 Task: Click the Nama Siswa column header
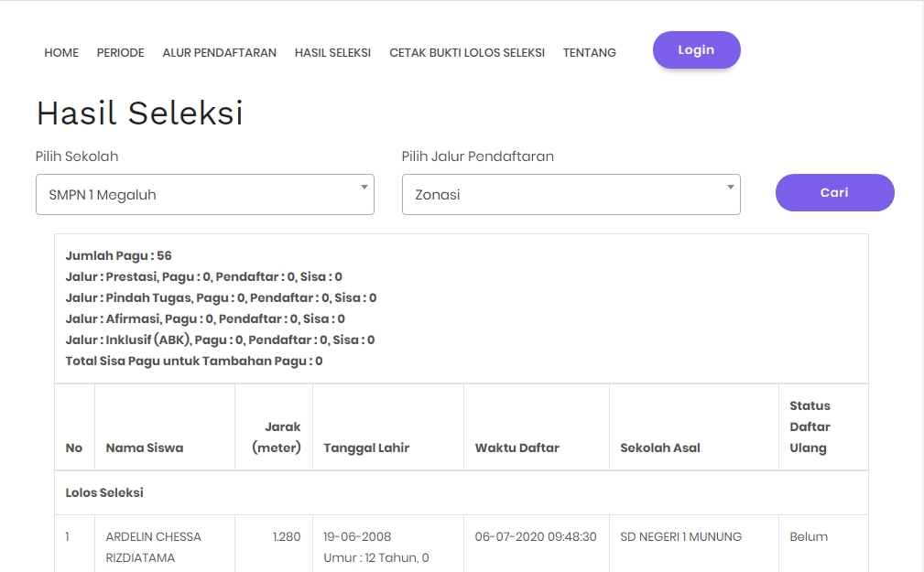(x=145, y=448)
